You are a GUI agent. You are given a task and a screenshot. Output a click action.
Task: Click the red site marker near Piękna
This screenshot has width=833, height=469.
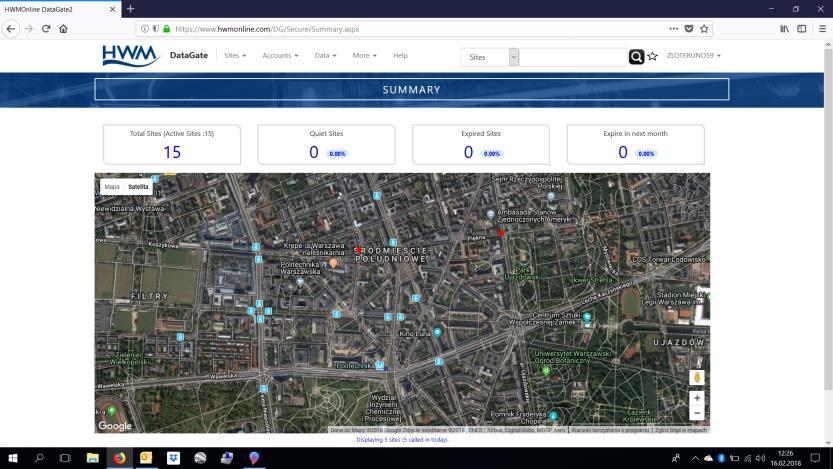[x=501, y=233]
